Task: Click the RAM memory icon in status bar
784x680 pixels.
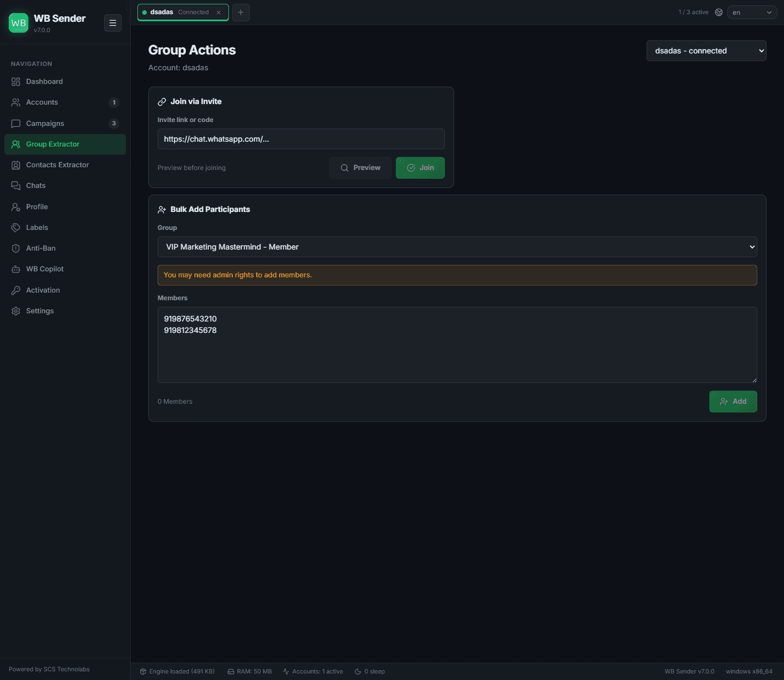Action: coord(231,671)
